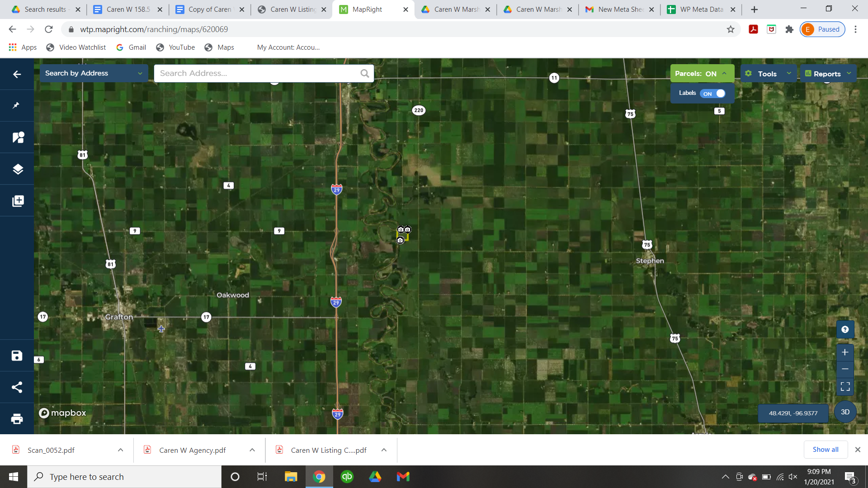This screenshot has width=868, height=488.
Task: Switch to Copy of Caren browser tab
Action: tap(209, 9)
